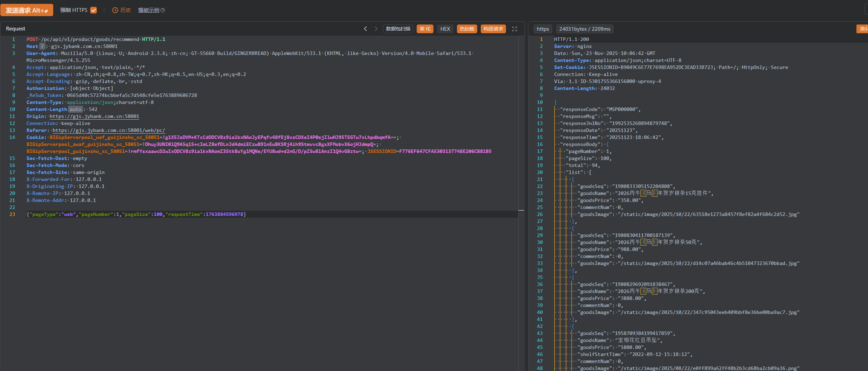Click the Referer URL in the request headers
Image resolution: width=868 pixels, height=371 pixels.
click(x=109, y=130)
